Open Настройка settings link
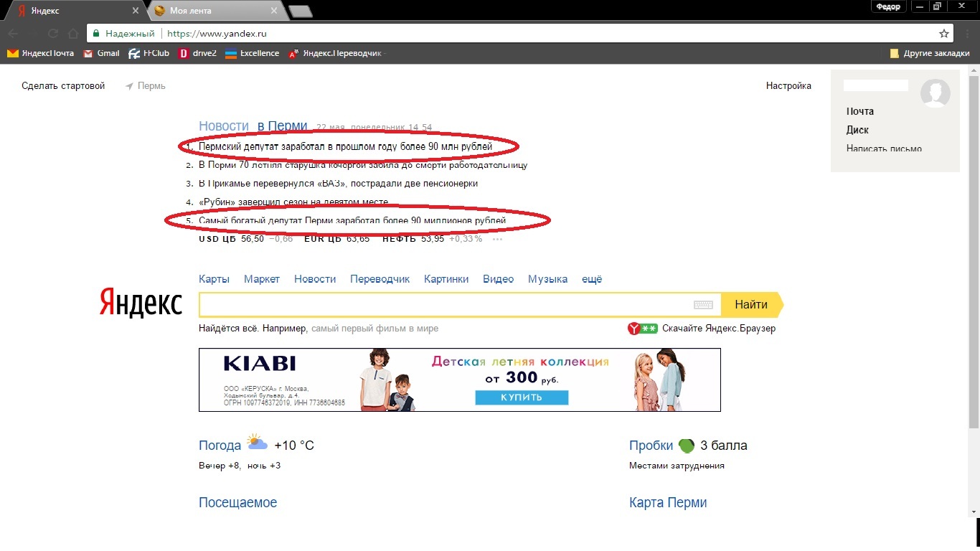 [x=788, y=86]
